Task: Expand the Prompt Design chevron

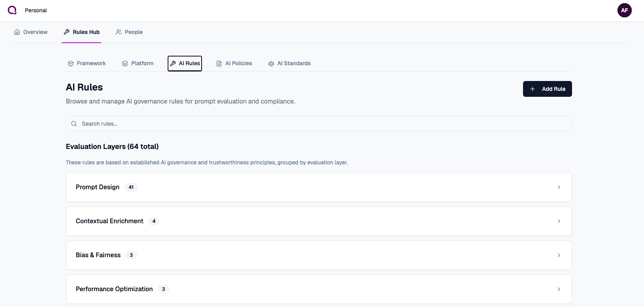Action: [559, 187]
